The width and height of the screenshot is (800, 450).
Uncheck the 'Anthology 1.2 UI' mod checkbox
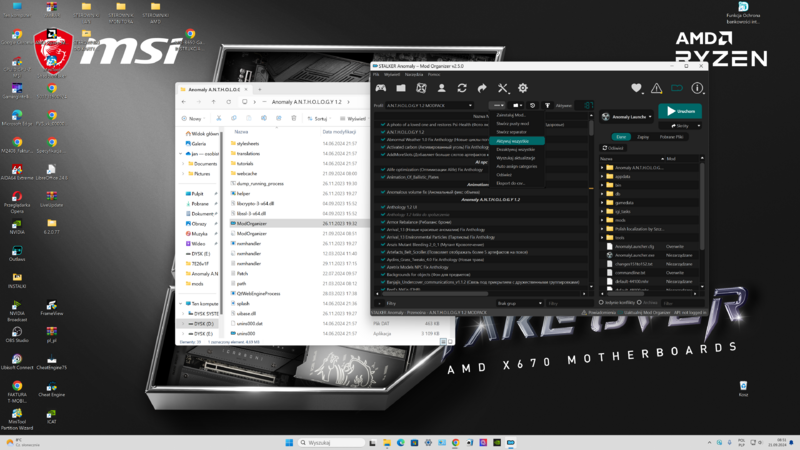tap(381, 207)
